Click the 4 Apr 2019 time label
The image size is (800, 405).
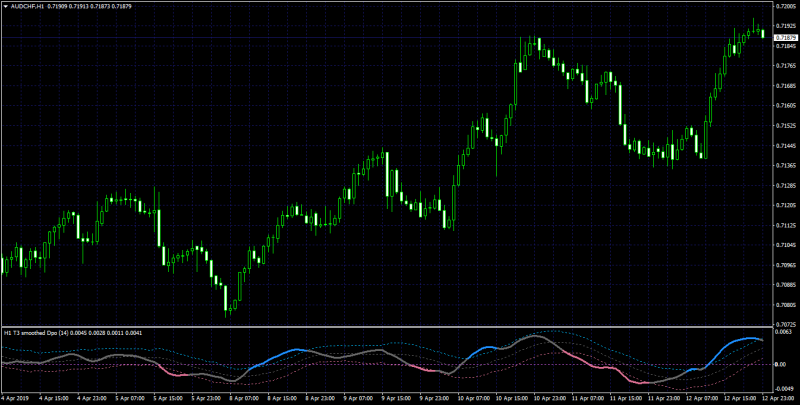pyautogui.click(x=14, y=396)
